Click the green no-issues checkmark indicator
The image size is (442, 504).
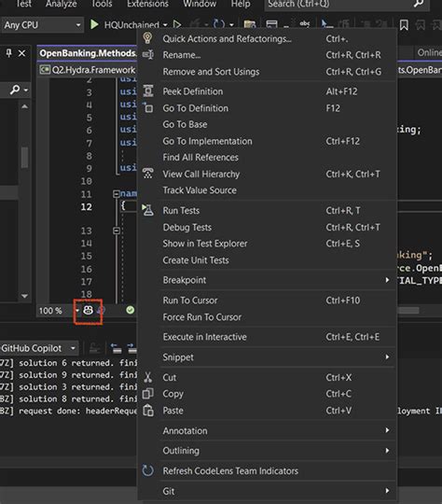click(131, 310)
